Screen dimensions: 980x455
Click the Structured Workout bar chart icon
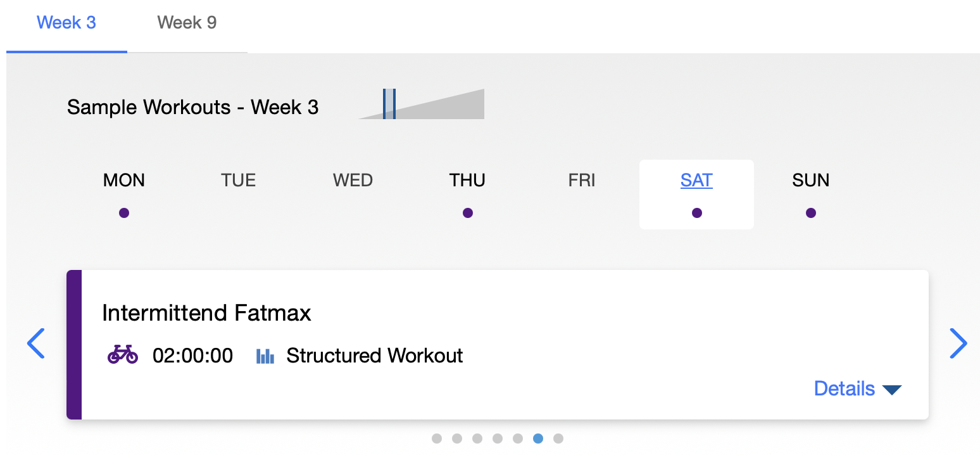(x=265, y=356)
